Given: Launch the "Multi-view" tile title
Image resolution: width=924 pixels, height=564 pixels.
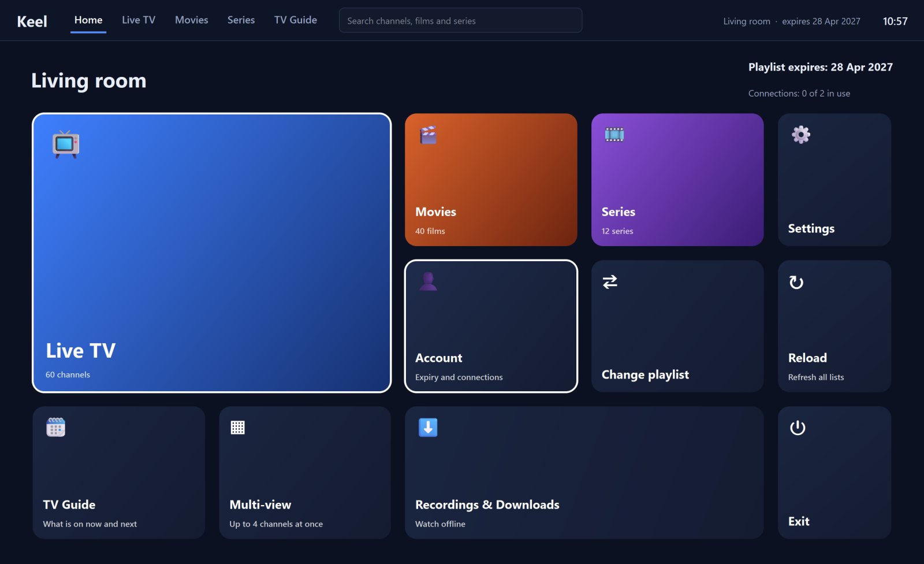Looking at the screenshot, I should click(x=260, y=505).
